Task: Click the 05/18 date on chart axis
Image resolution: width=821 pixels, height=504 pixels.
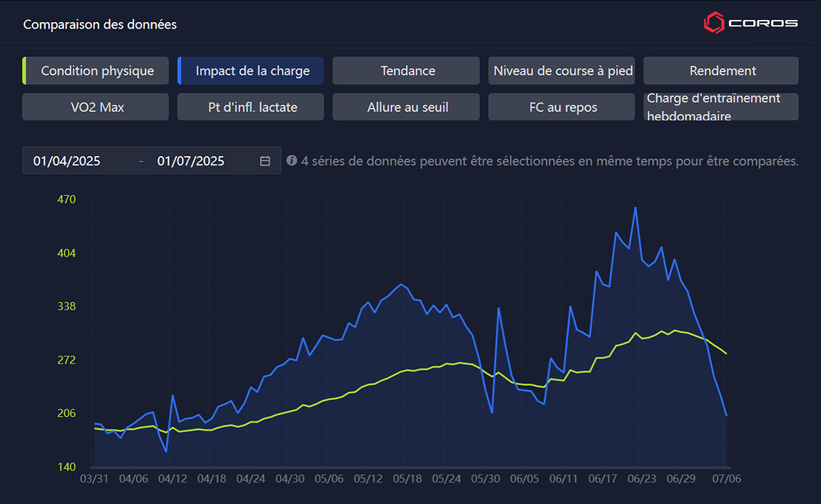Action: pyautogui.click(x=407, y=479)
